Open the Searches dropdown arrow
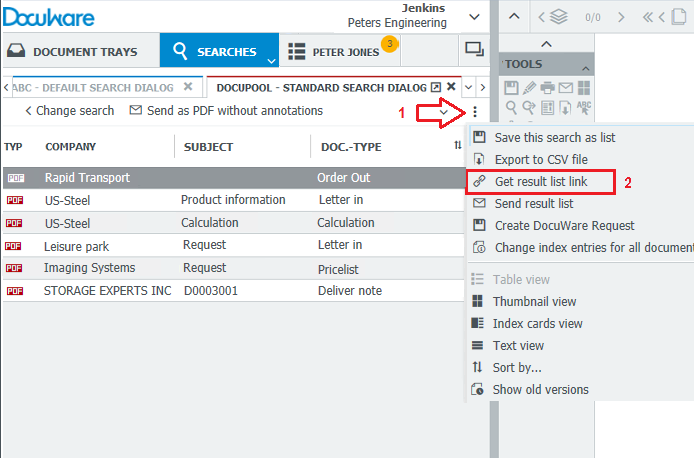694x458 pixels. pos(270,60)
